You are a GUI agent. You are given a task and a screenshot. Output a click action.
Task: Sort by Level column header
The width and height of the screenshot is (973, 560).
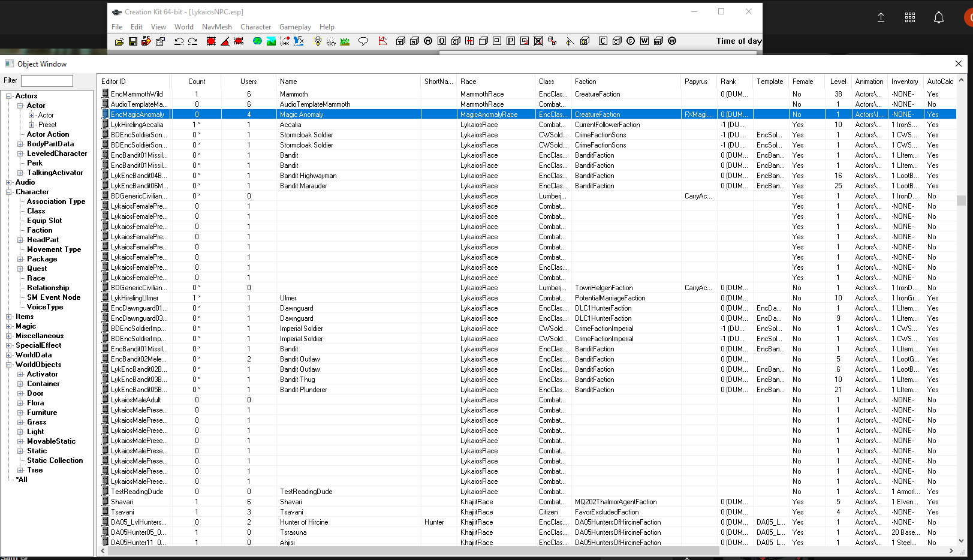click(838, 82)
